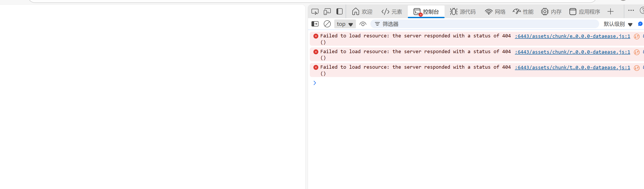
Task: Add a new tool with plus icon
Action: tap(611, 12)
